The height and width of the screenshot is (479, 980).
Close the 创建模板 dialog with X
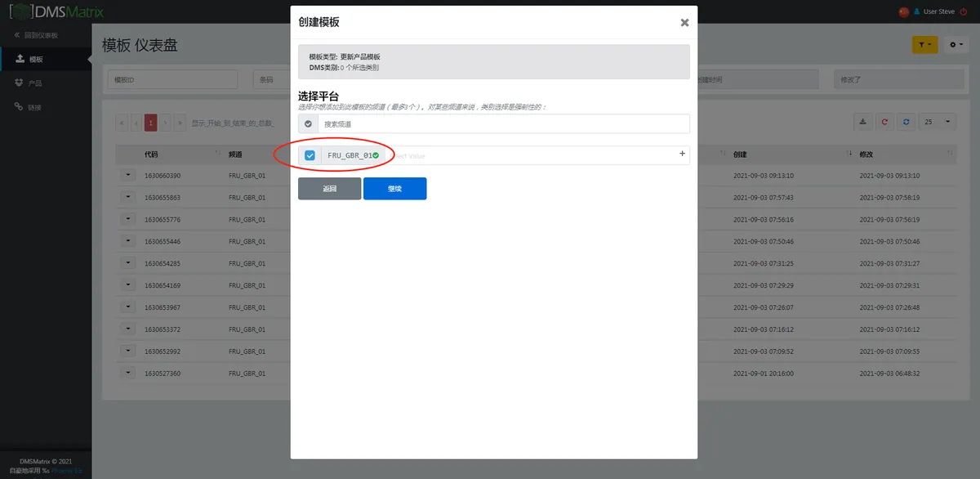click(684, 23)
